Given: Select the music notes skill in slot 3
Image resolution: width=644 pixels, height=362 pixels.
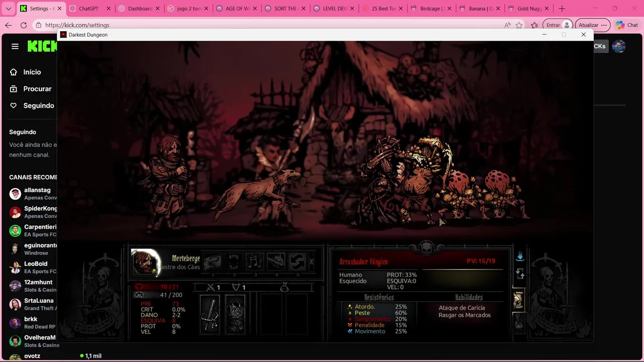Looking at the screenshot, I should point(255,261).
